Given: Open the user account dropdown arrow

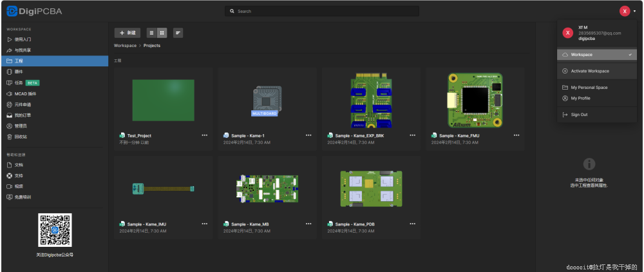Looking at the screenshot, I should 634,11.
